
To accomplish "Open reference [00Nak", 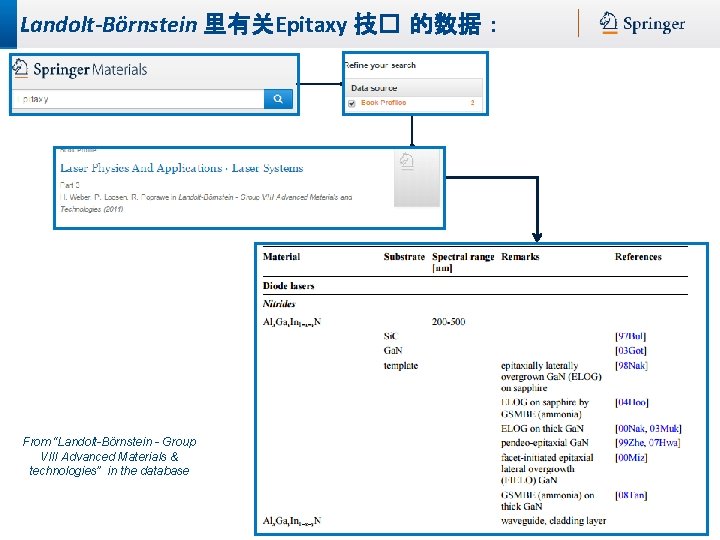I will (x=630, y=428).
